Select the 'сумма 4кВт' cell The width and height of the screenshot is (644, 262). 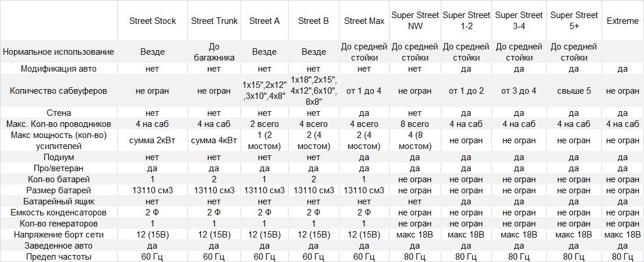pyautogui.click(x=214, y=140)
